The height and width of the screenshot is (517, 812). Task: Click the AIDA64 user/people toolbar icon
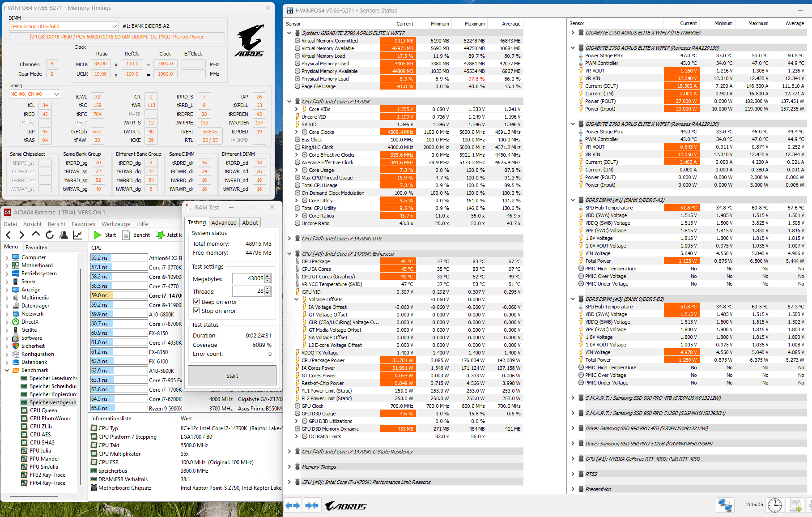[x=64, y=235]
